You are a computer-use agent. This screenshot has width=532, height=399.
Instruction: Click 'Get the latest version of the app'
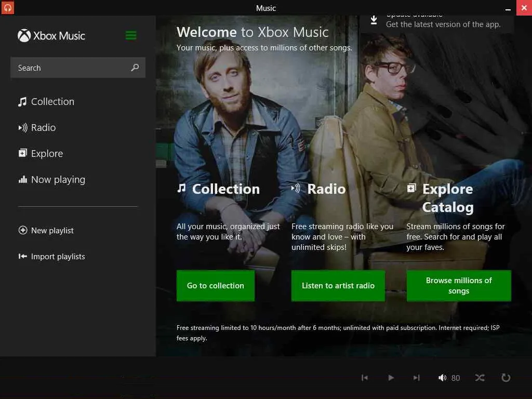click(x=443, y=24)
